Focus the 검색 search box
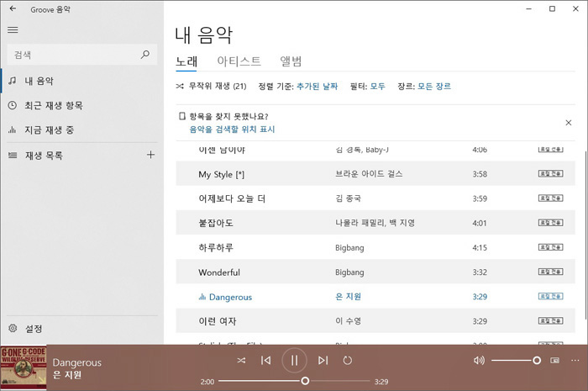 tap(81, 55)
